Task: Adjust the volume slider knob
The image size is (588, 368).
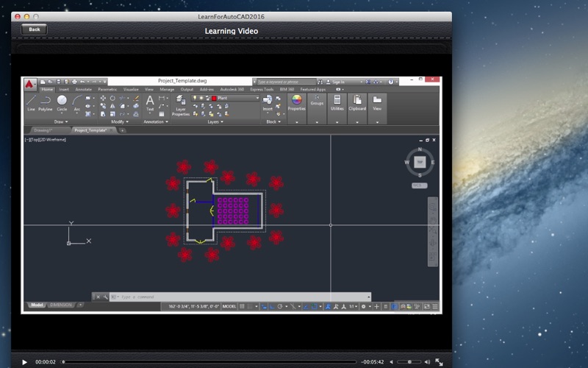Action: (x=409, y=362)
